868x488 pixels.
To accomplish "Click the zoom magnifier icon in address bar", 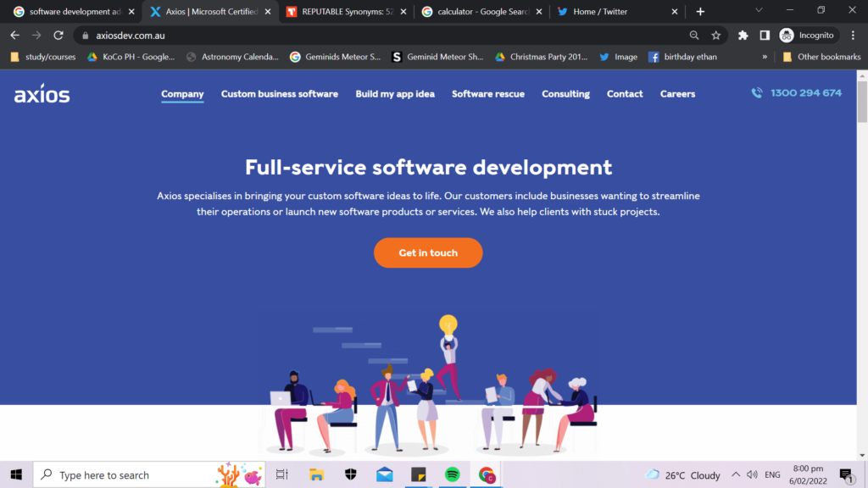I will click(x=694, y=36).
